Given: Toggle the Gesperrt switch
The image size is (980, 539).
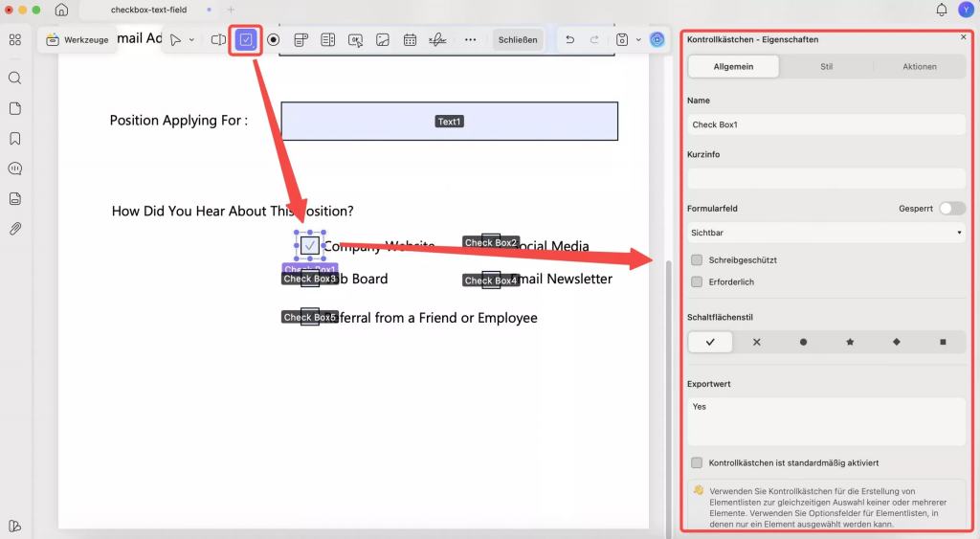Looking at the screenshot, I should (952, 208).
